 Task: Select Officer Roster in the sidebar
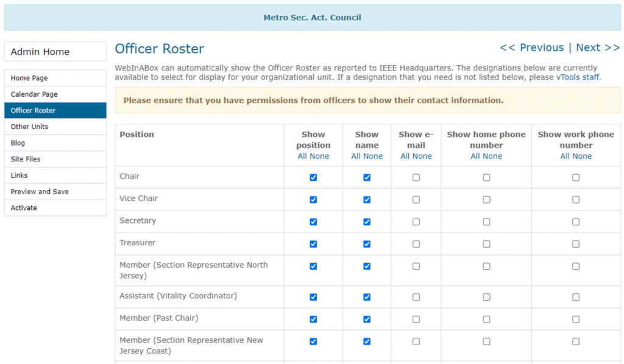click(x=55, y=110)
